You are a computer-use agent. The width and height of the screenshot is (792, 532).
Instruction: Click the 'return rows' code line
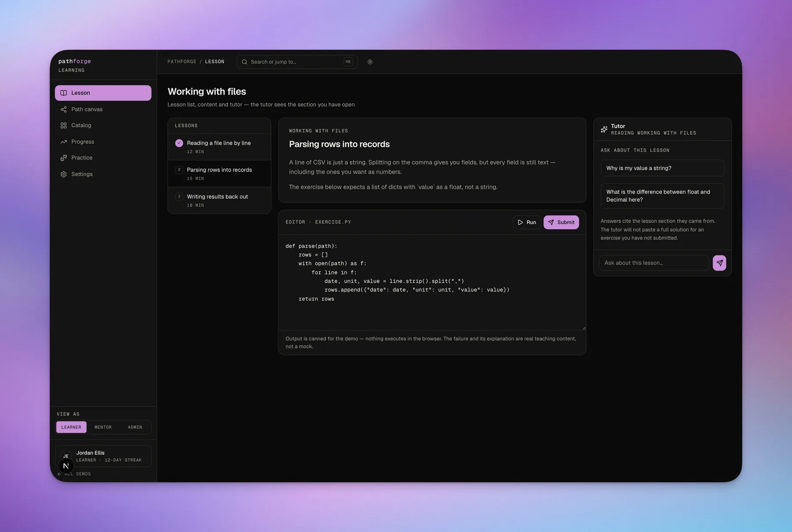316,299
